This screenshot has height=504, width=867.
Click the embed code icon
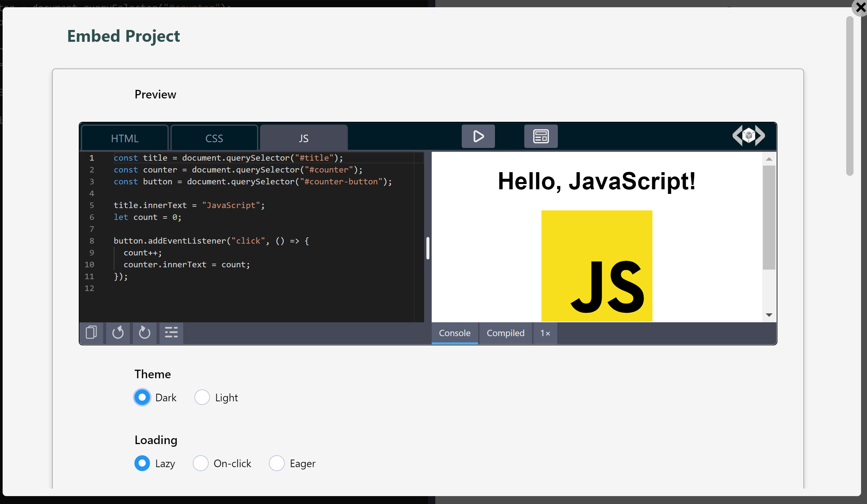749,135
